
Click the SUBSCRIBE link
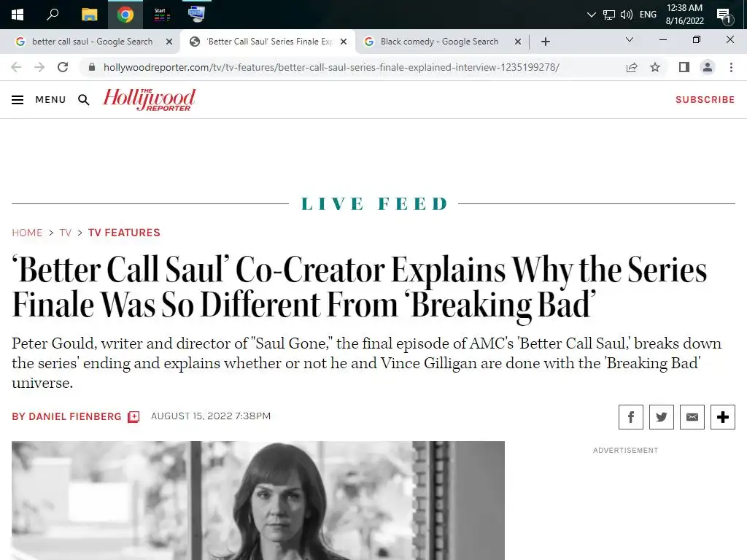705,99
